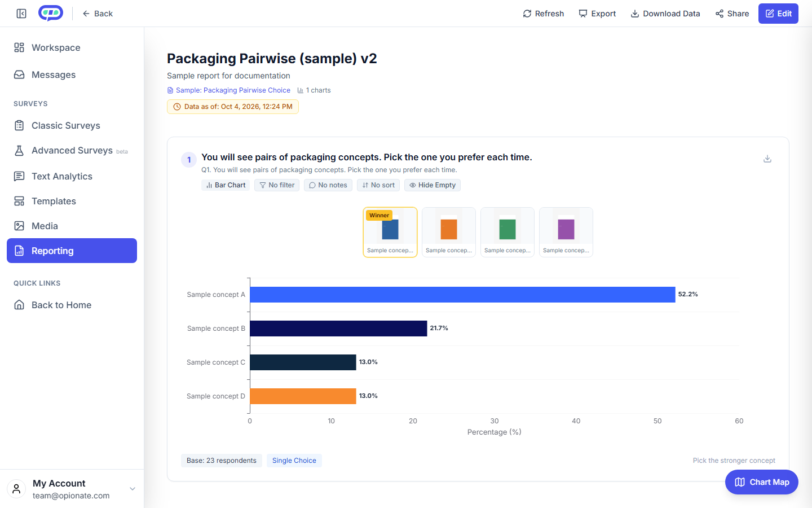812x508 pixels.
Task: Click the orange Sample concept D bar
Action: [303, 396]
